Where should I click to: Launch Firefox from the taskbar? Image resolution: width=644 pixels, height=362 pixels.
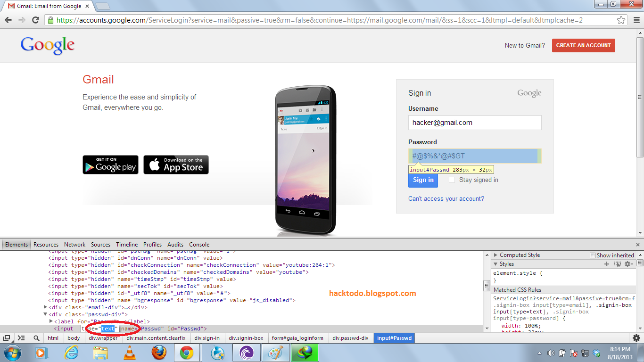click(x=159, y=353)
